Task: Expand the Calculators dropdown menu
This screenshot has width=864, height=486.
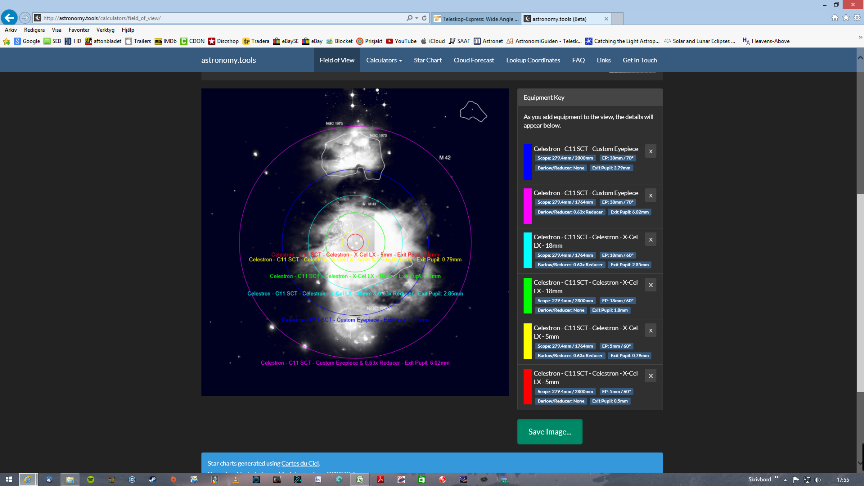Action: pos(384,60)
